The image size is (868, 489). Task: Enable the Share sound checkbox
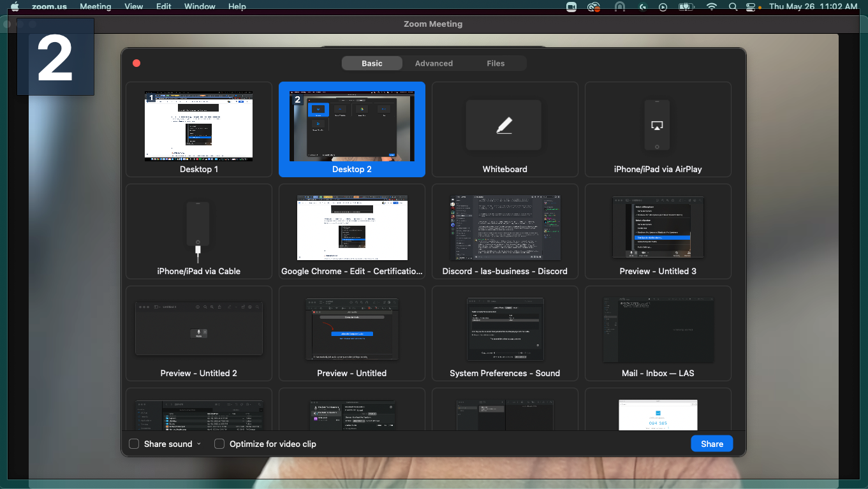click(x=134, y=444)
